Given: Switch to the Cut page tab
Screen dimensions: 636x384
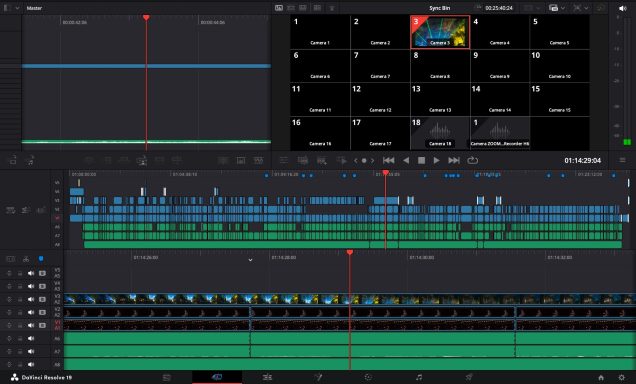Looking at the screenshot, I should click(x=217, y=377).
